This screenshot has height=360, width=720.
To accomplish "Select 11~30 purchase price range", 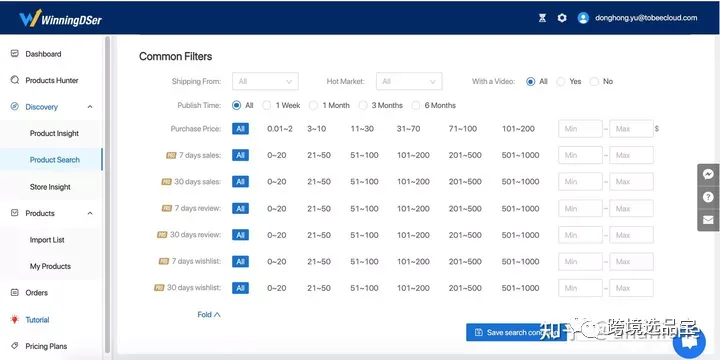I will click(x=362, y=129).
